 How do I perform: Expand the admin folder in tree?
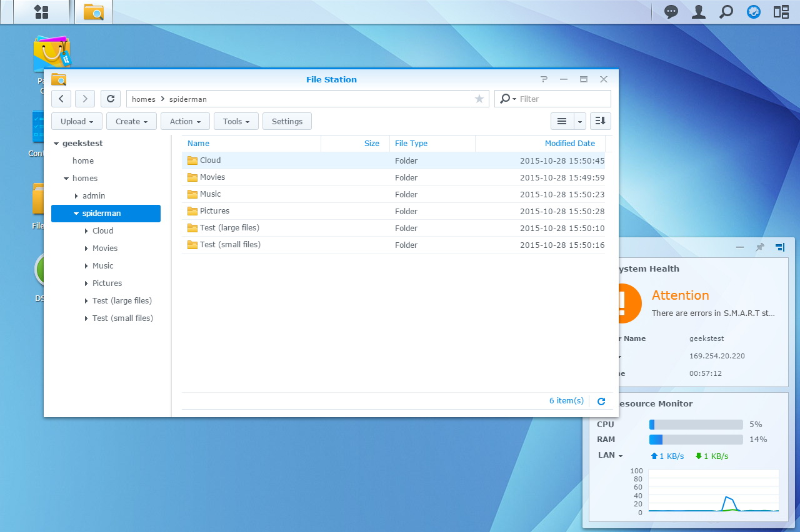76,196
